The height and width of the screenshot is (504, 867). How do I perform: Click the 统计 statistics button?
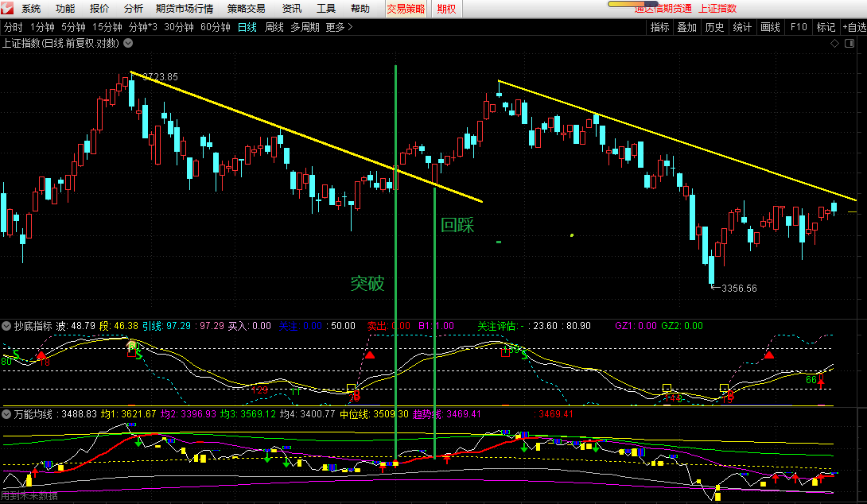(x=742, y=27)
